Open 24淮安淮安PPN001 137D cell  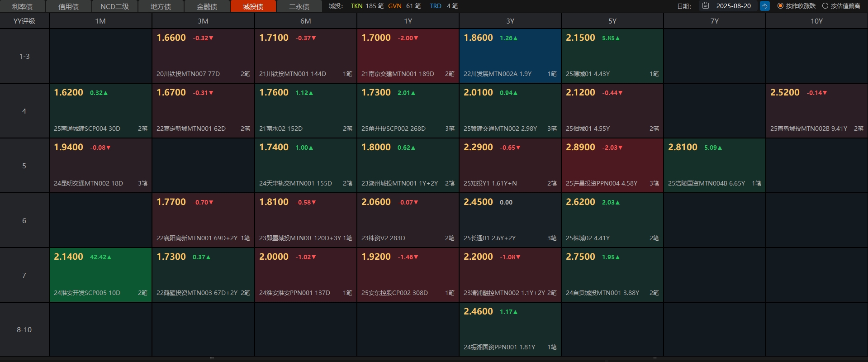(306, 275)
